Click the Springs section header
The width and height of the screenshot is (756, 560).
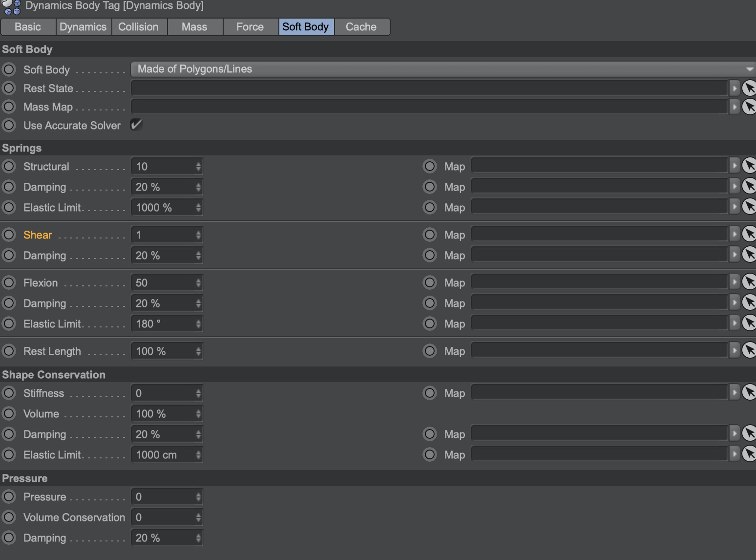pos(378,148)
